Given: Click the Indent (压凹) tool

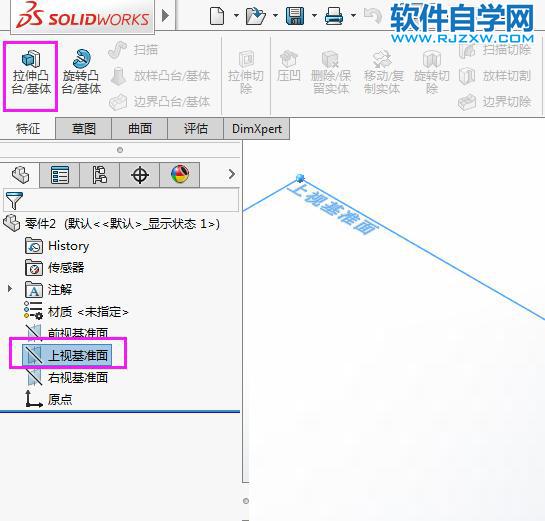Looking at the screenshot, I should click(x=289, y=66).
